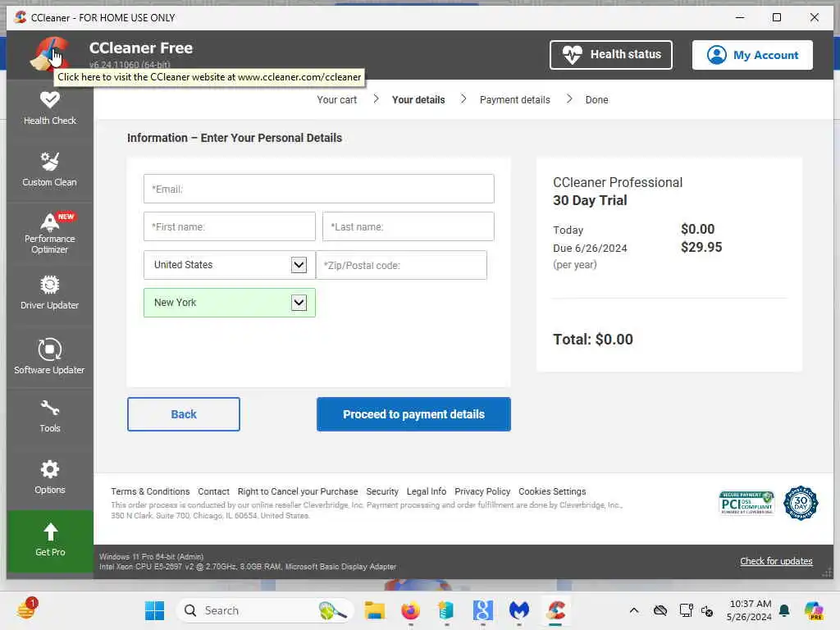
Task: Open the United States country dropdown
Action: pos(230,265)
